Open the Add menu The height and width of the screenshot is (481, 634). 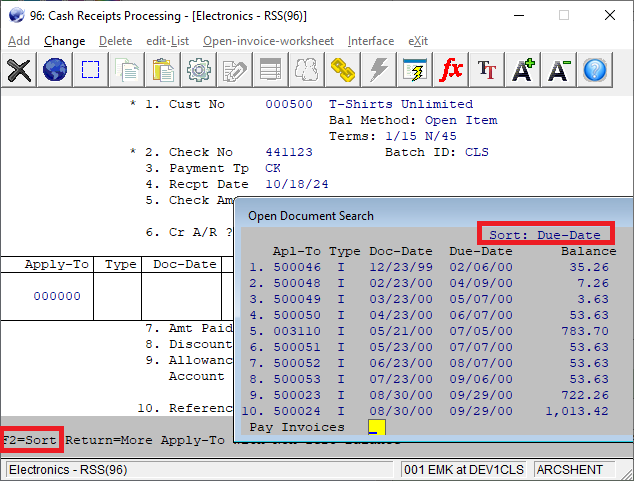[19, 41]
